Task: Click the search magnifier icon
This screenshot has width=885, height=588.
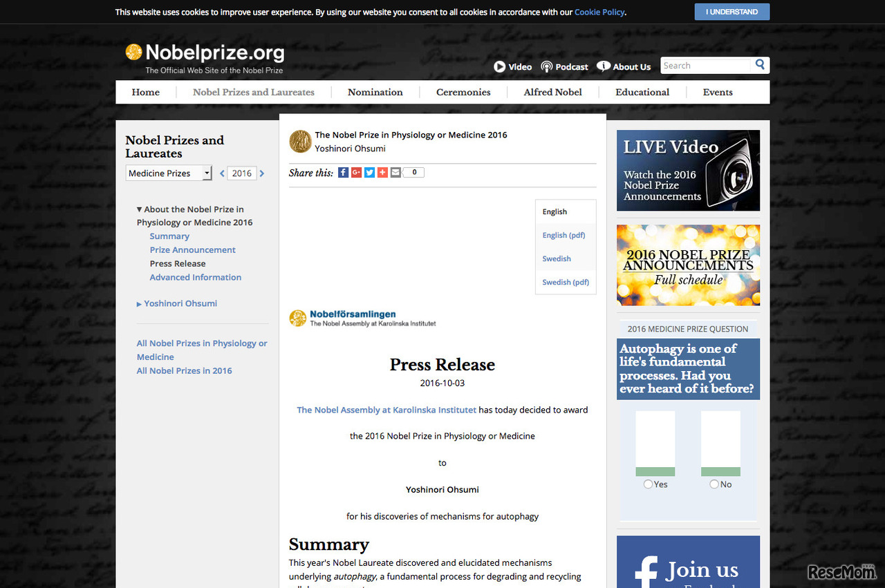Action: click(x=760, y=65)
